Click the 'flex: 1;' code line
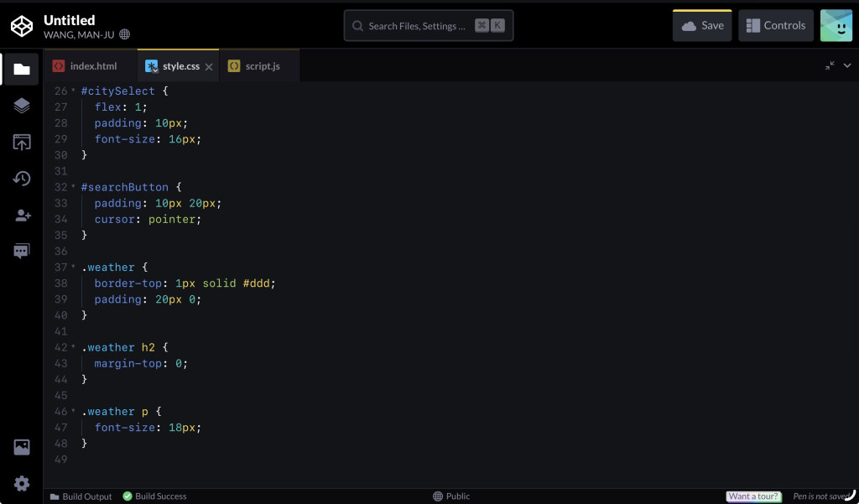 (121, 107)
